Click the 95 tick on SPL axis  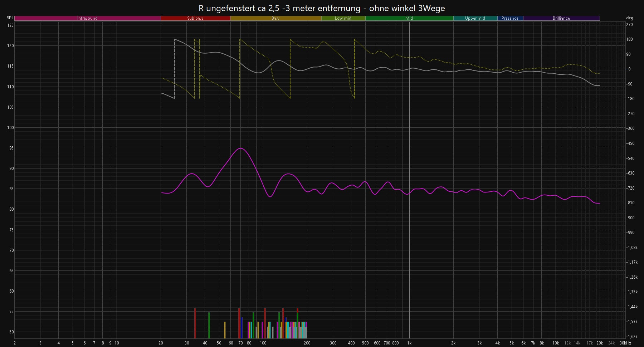click(11, 148)
